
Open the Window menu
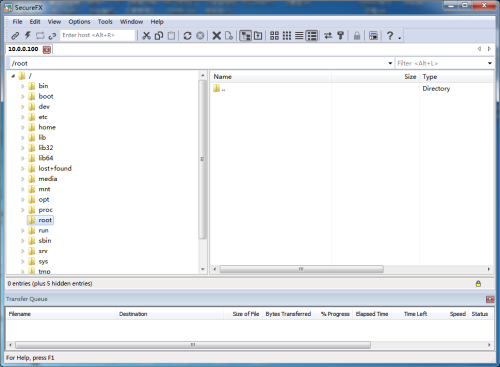pyautogui.click(x=131, y=22)
